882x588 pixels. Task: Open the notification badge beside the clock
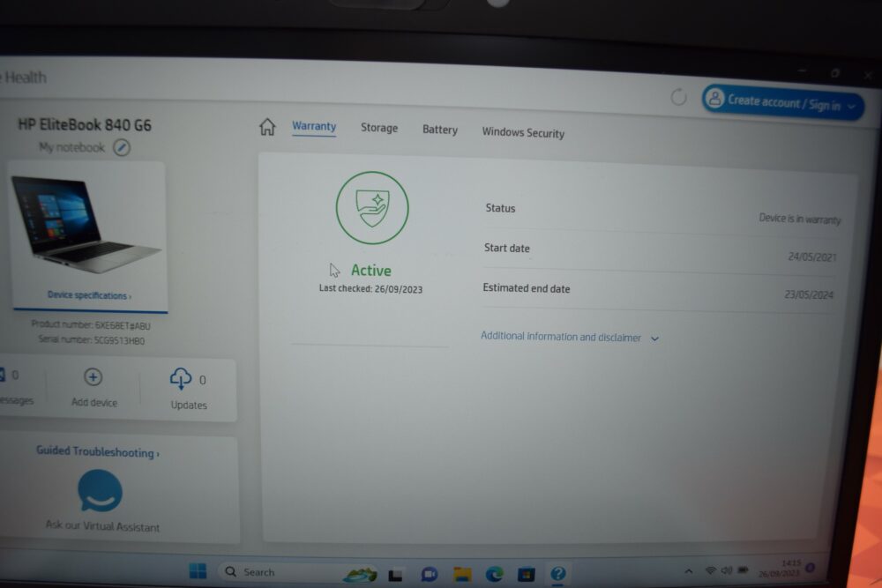(810, 568)
